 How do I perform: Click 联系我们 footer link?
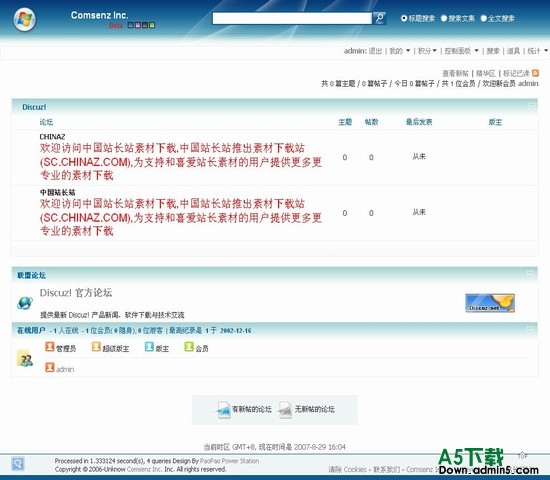[387, 469]
